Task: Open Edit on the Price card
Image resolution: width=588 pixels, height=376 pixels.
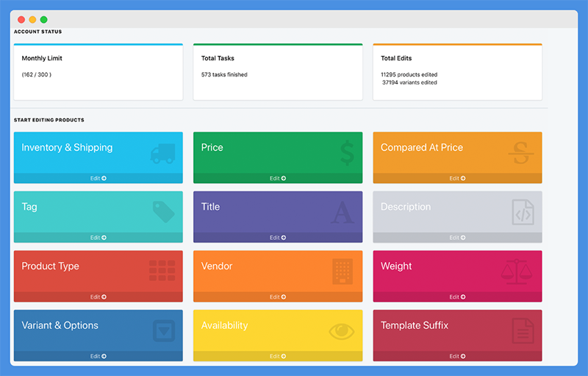Action: point(278,178)
